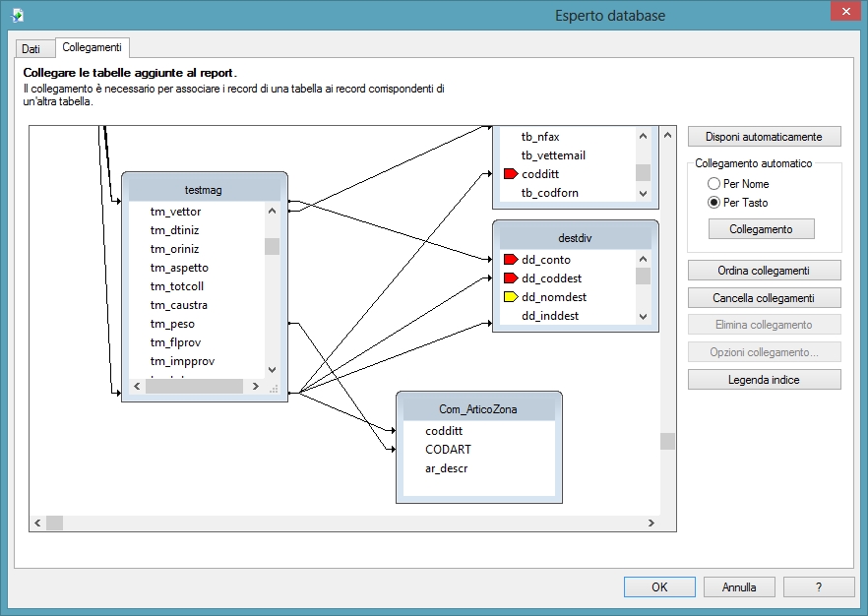Open help with the ? button

pyautogui.click(x=819, y=587)
